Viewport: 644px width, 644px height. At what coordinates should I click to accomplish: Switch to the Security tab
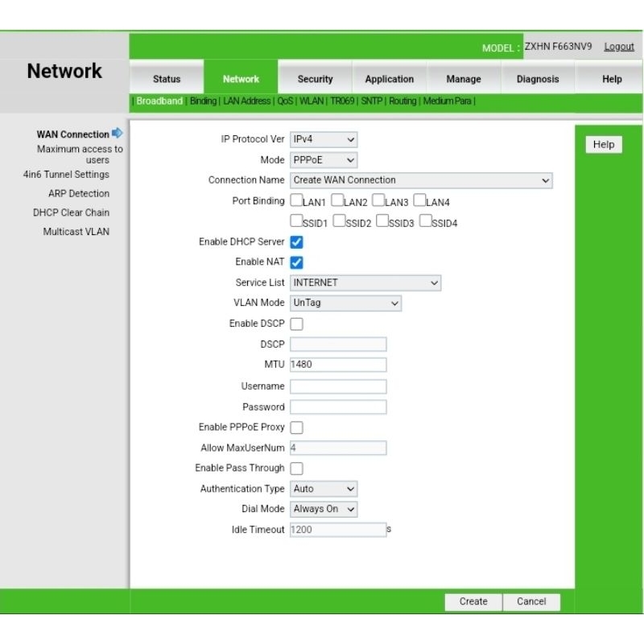pos(315,79)
